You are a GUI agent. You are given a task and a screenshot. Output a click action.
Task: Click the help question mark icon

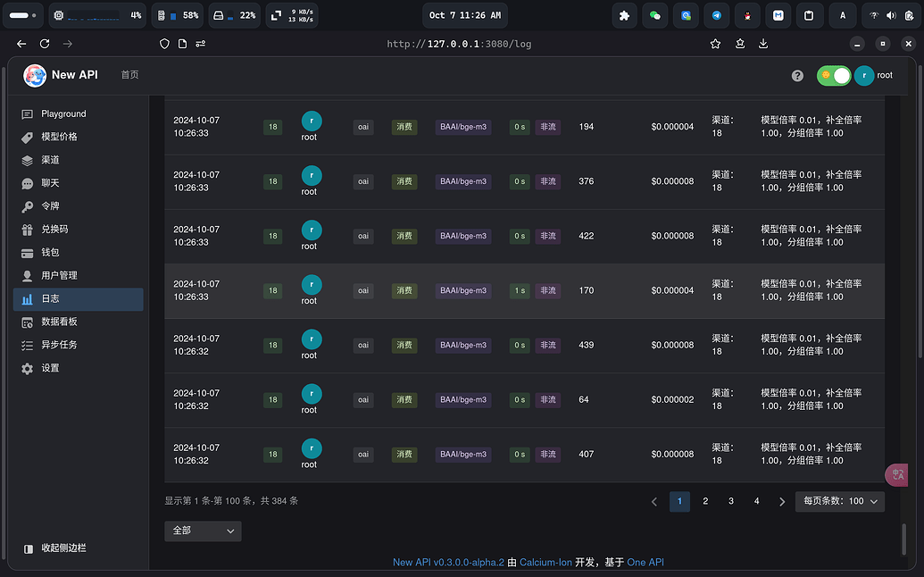point(797,75)
